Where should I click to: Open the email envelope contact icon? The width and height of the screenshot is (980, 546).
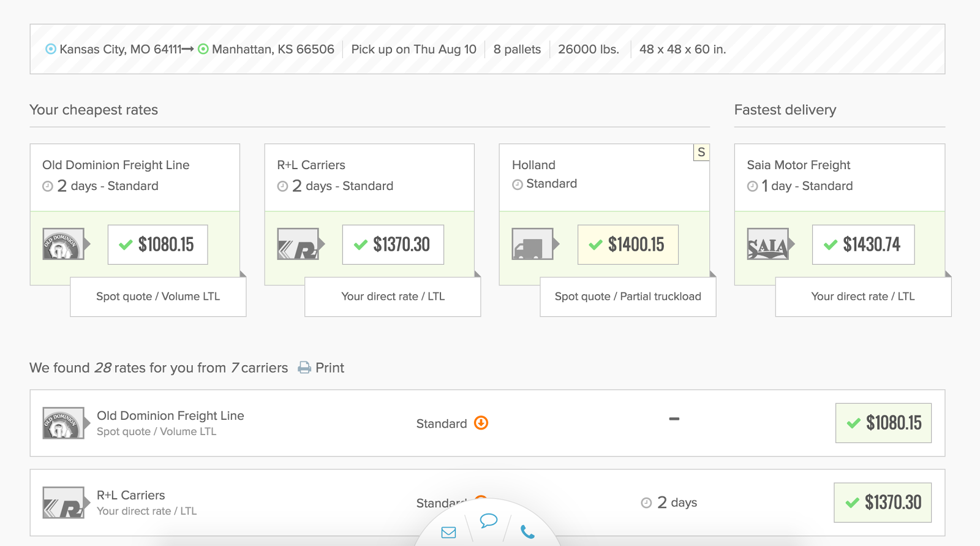(449, 533)
